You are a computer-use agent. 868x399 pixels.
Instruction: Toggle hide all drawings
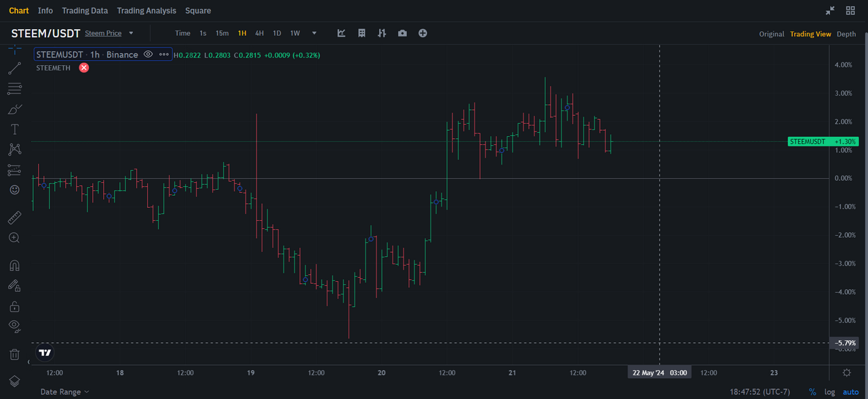(14, 326)
